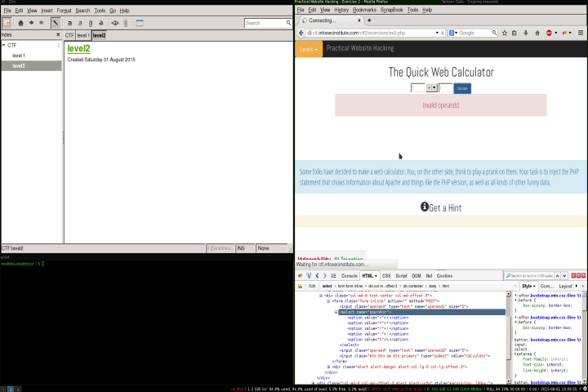Open Zim's Format menu
This screenshot has width=588, height=392.
(x=64, y=11)
